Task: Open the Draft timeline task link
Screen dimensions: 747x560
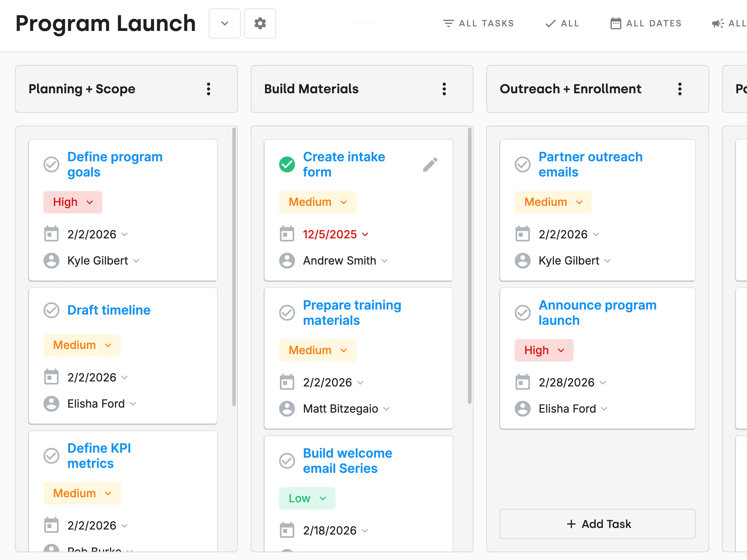Action: point(109,310)
